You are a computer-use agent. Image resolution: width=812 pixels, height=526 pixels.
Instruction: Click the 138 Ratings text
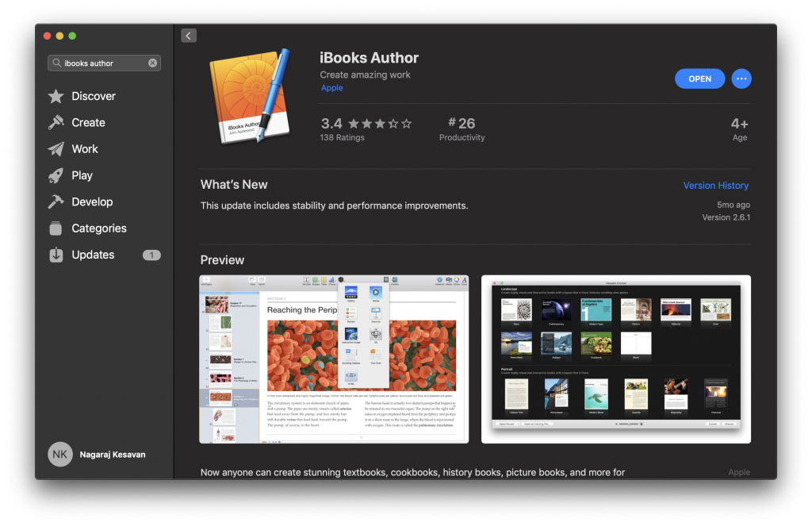(343, 138)
